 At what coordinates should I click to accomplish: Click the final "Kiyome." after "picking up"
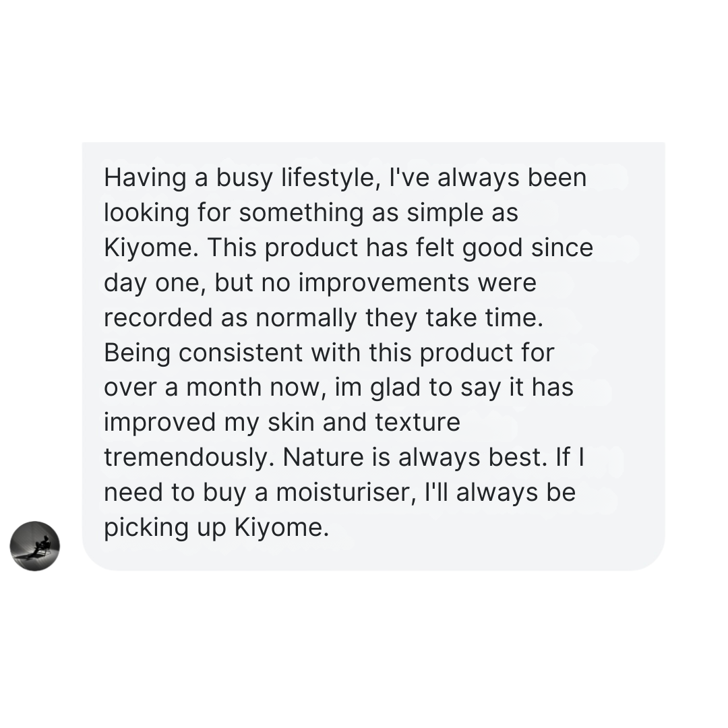point(282,528)
